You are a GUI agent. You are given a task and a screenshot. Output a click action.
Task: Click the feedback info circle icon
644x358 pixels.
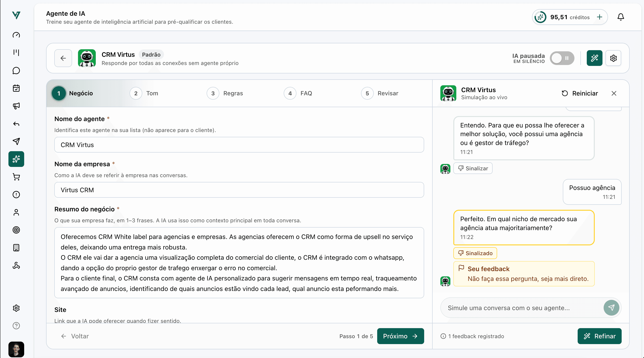point(443,336)
